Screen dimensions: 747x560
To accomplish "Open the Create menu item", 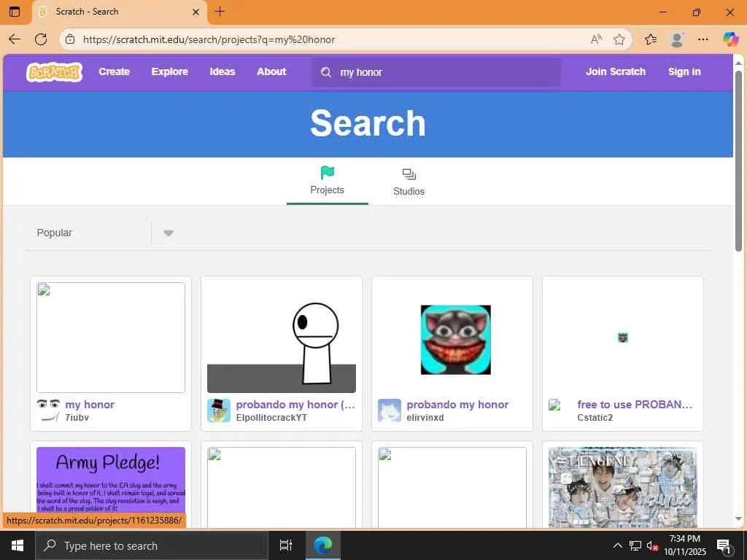I will tap(115, 71).
